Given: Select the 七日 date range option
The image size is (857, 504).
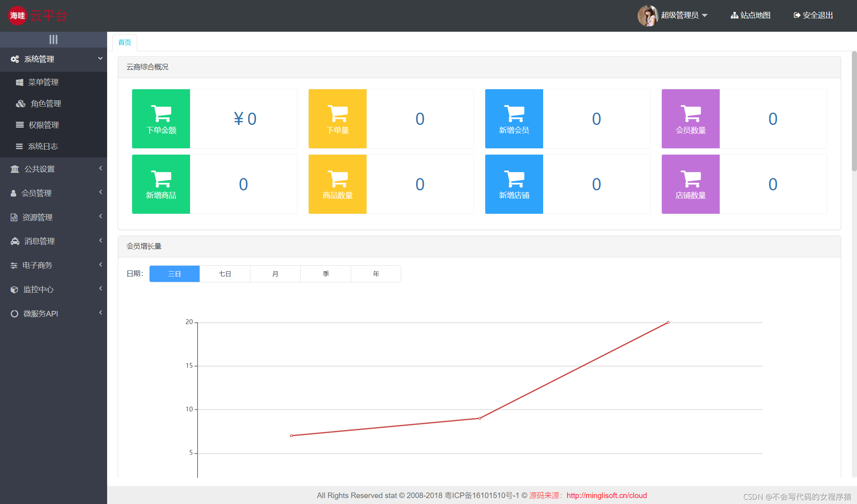Looking at the screenshot, I should pos(225,274).
